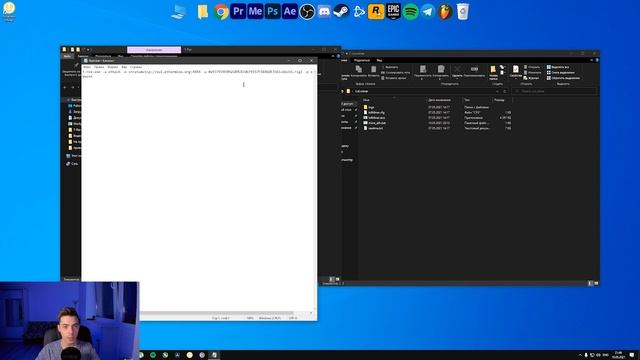Viewport: 640px width, 360px height.
Task: Open Discord from the dock
Action: [x=324, y=12]
